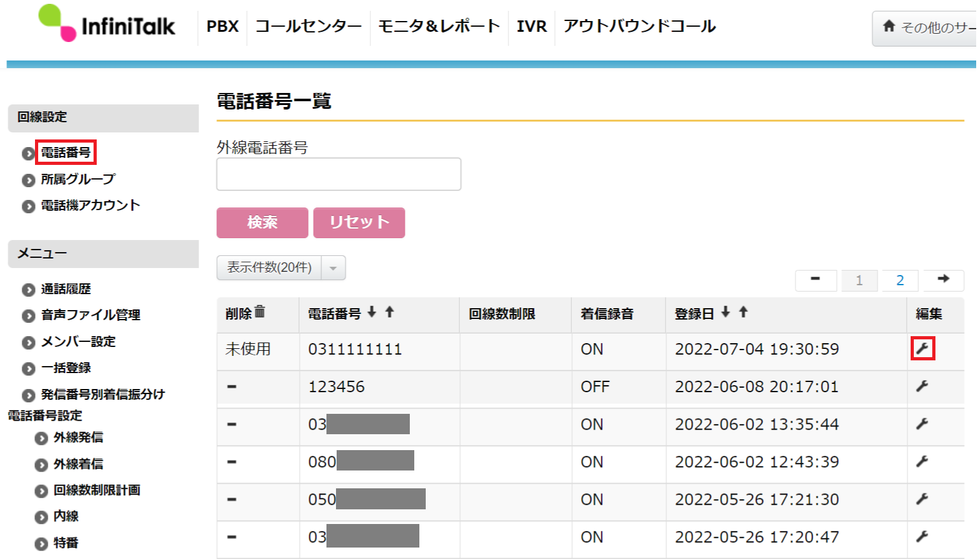Open the IVR menu
Screen dimensions: 980x559
click(x=532, y=27)
